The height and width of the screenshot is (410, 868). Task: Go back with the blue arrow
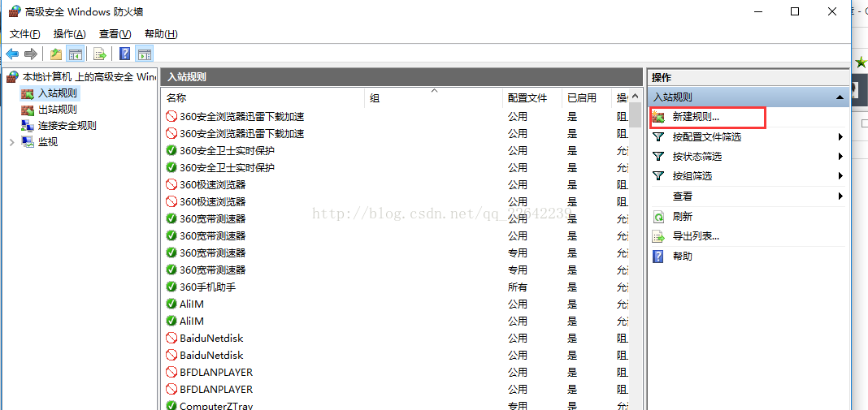coord(12,54)
